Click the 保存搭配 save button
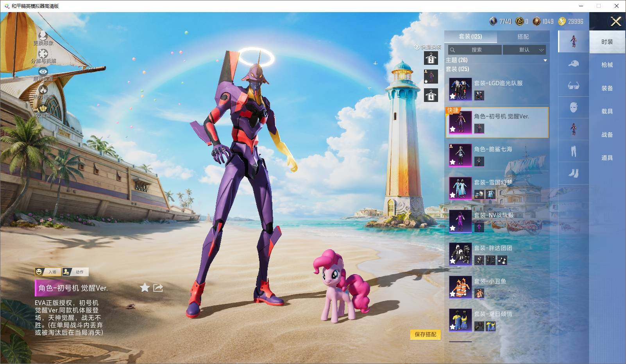 coord(426,334)
